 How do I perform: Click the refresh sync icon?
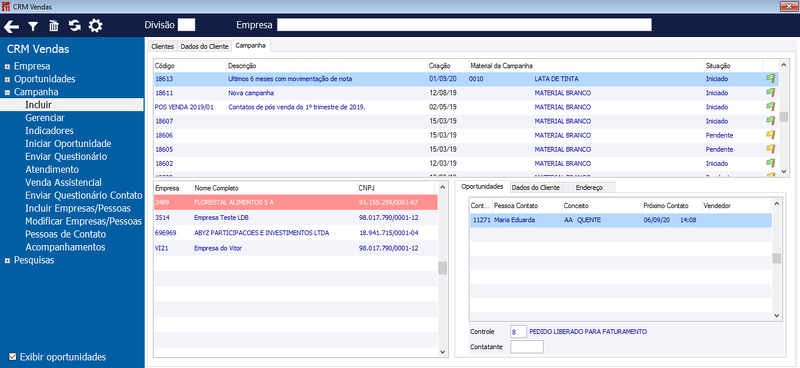click(75, 26)
